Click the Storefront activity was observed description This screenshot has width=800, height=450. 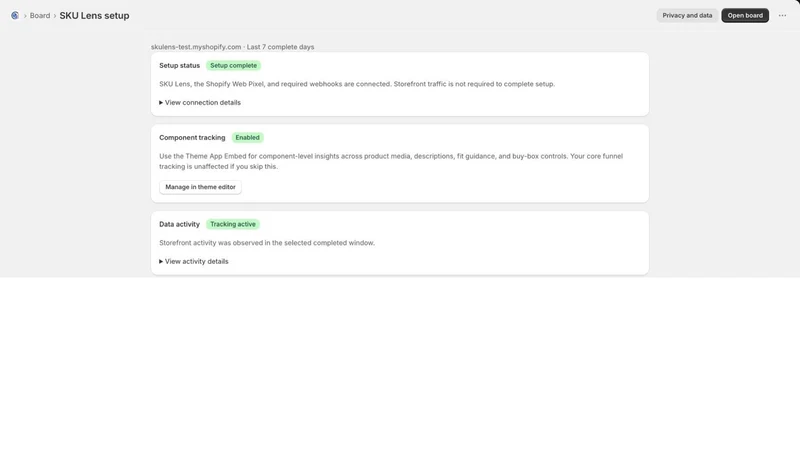coord(267,243)
